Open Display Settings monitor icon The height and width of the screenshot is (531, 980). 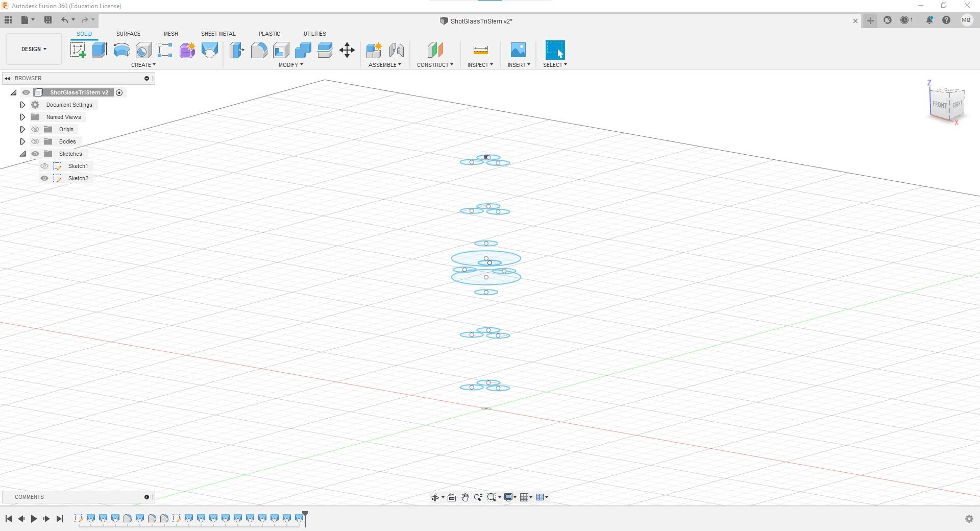[x=508, y=497]
